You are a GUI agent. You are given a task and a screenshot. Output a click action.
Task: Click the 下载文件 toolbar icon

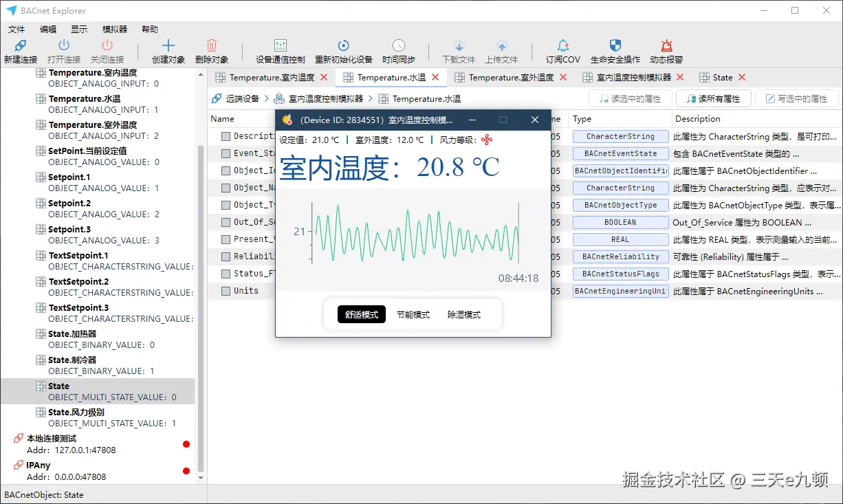459,46
